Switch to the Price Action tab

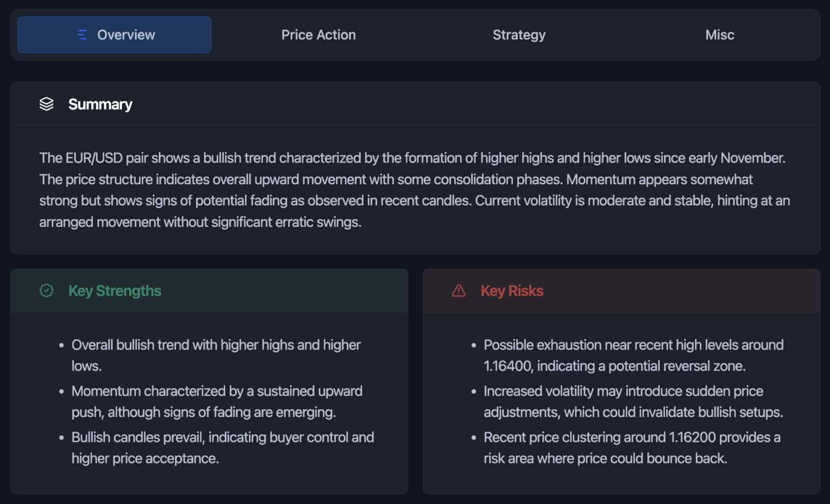[x=318, y=35]
